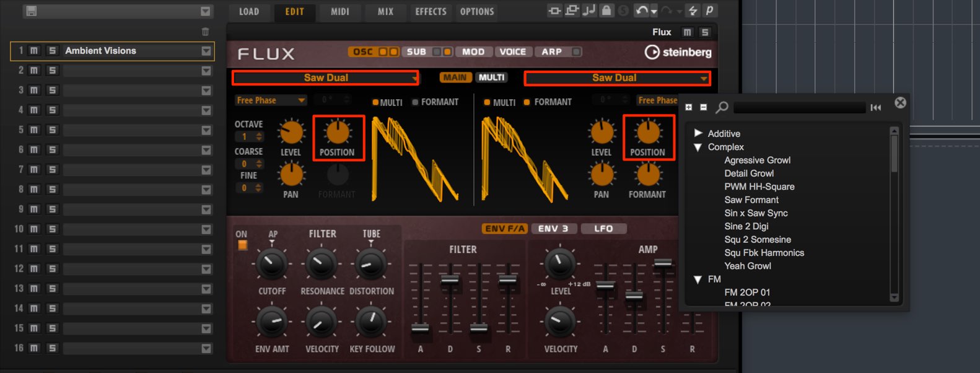Click the musical notes toolbar icon

click(588, 11)
